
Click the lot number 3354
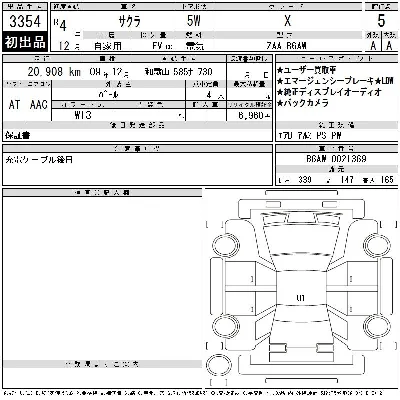tap(25, 22)
